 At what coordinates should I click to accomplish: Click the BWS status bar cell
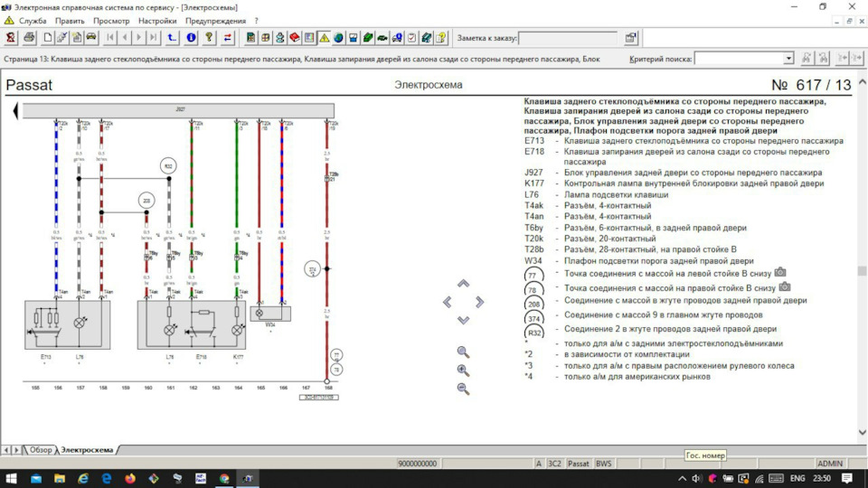point(603,464)
